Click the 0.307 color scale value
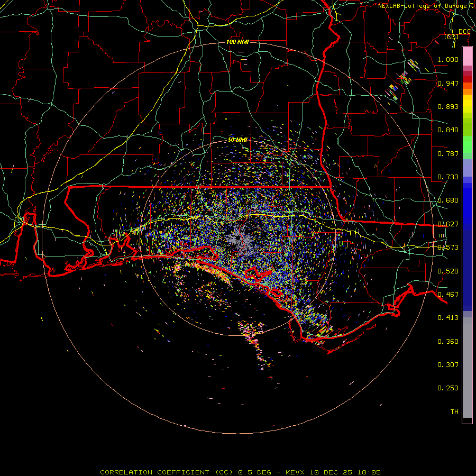The width and height of the screenshot is (476, 476). [x=448, y=365]
